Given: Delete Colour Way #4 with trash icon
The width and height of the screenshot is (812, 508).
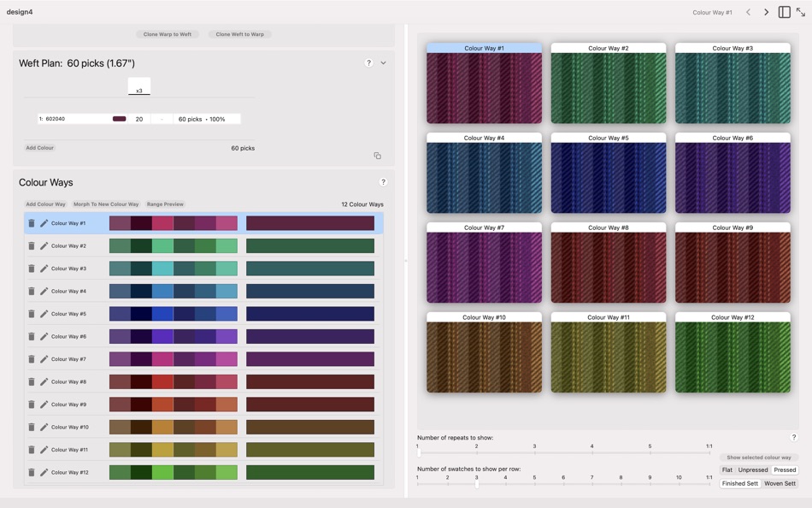Looking at the screenshot, I should [x=31, y=291].
